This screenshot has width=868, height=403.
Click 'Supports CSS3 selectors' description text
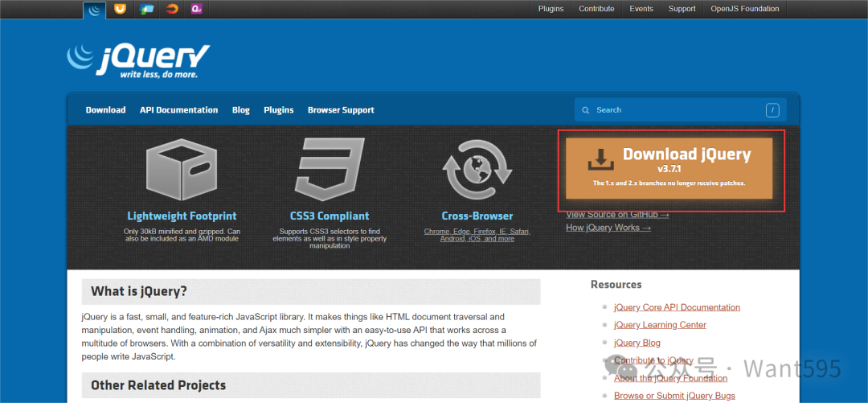(x=330, y=238)
